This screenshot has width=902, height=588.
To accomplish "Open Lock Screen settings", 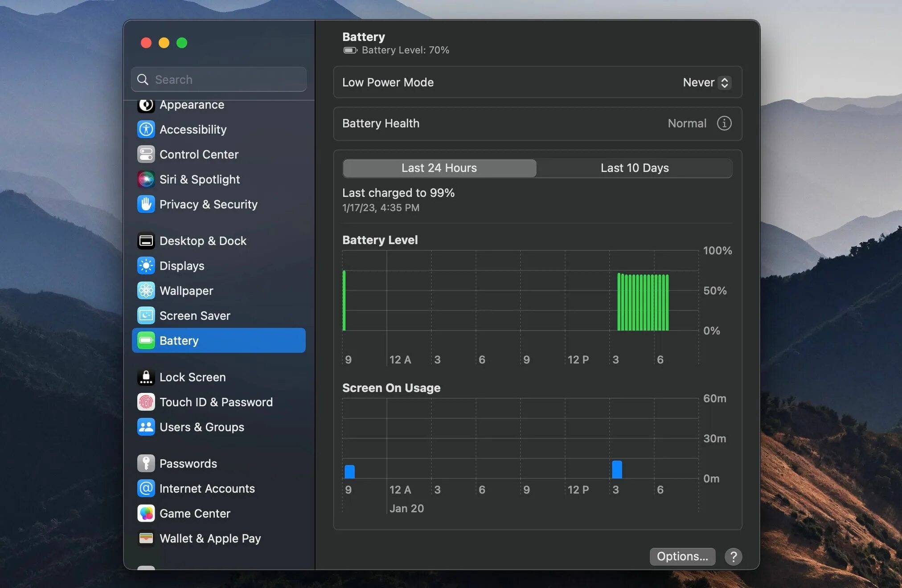I will click(193, 377).
